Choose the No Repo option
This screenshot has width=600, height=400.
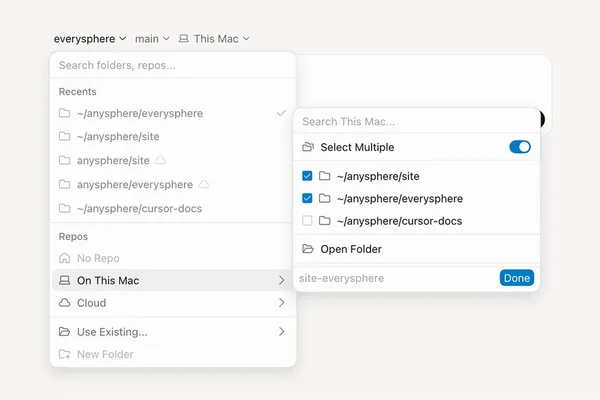point(173,258)
